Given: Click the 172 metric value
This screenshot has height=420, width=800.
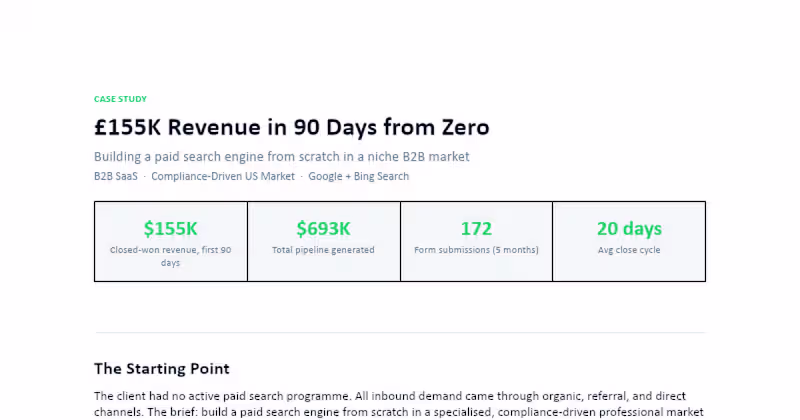Looking at the screenshot, I should pos(476,229).
